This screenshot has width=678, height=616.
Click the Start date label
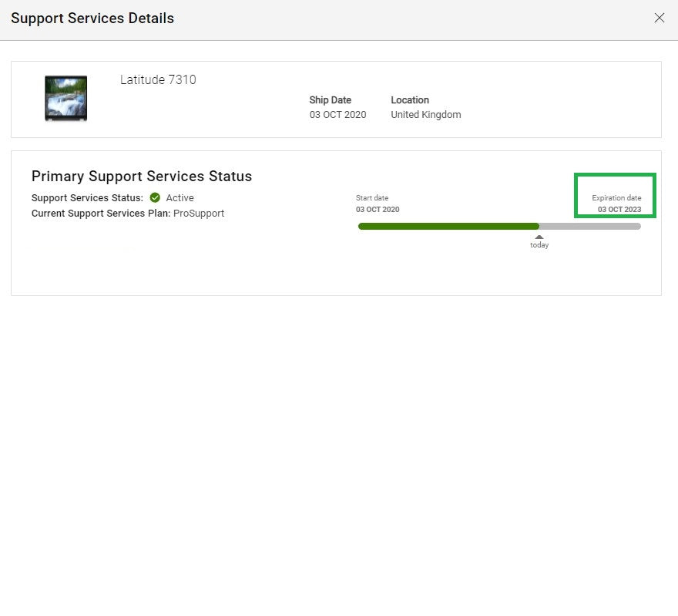[x=372, y=198]
